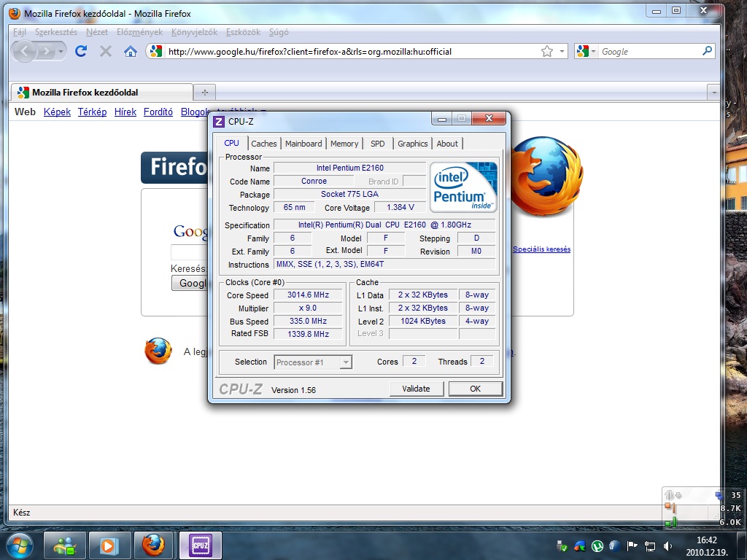Click the Térkép link
Image resolution: width=747 pixels, height=560 pixels.
pos(93,112)
